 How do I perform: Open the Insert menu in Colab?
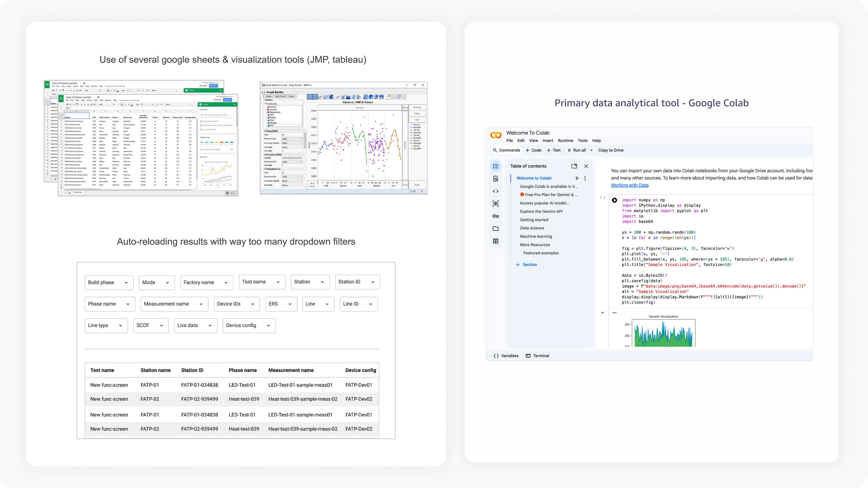548,140
